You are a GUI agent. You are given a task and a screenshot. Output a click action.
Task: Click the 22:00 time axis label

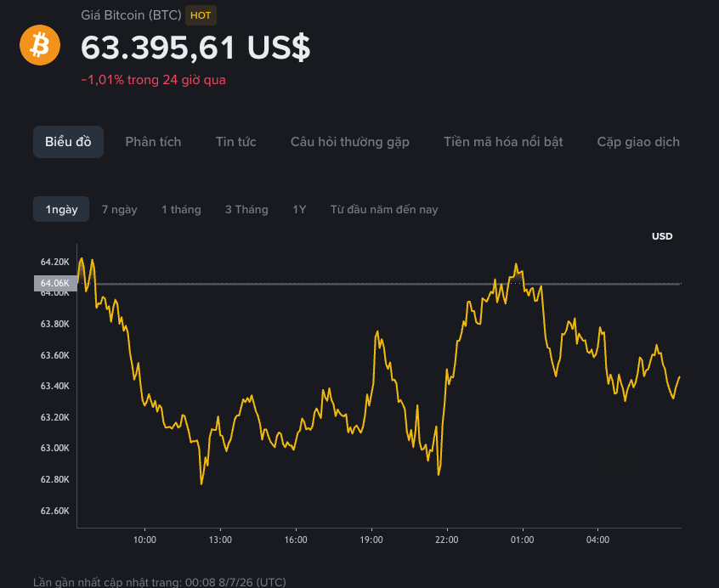[x=447, y=540]
